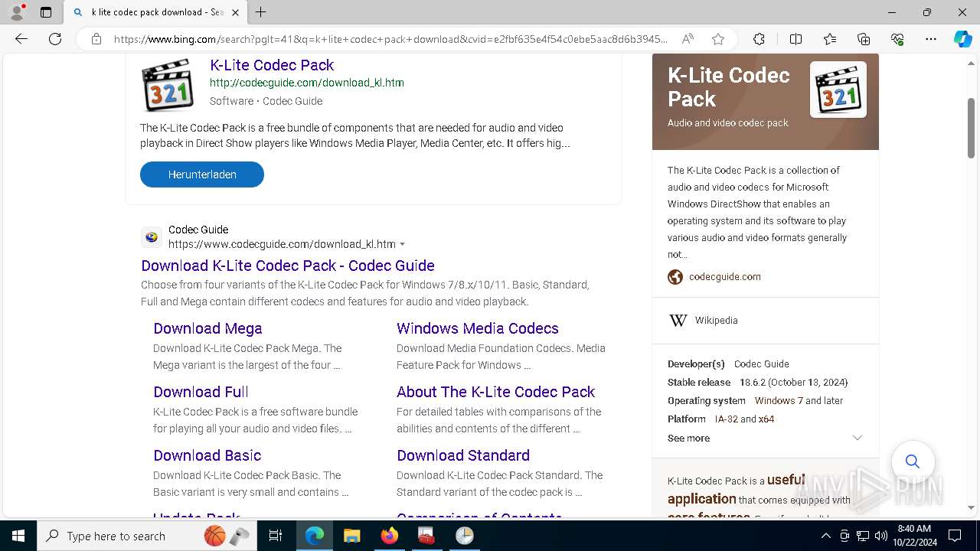View site information lock icon
Screen dimensions: 980x551
click(x=96, y=39)
